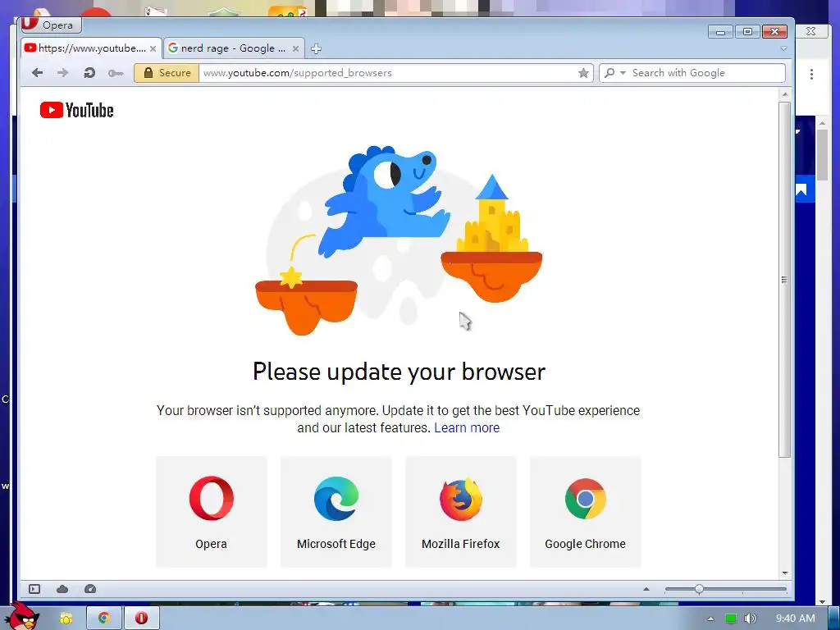Click the Secure padlock badge

click(167, 73)
